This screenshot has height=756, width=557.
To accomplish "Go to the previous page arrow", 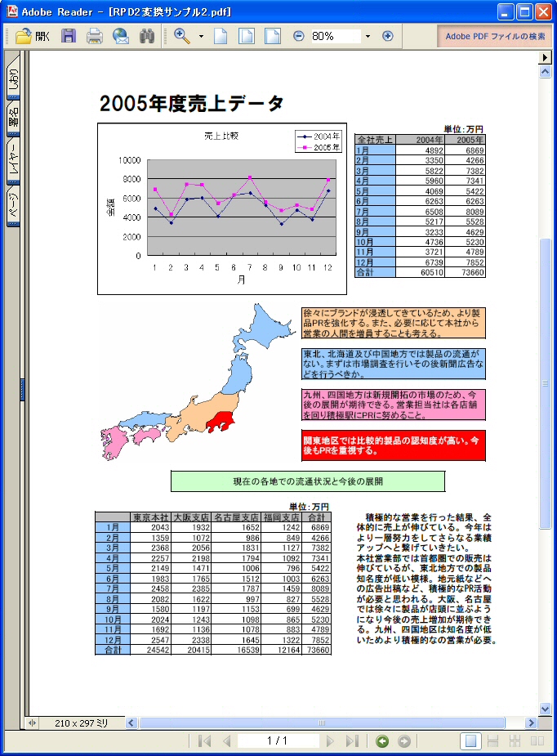I will click(x=226, y=741).
